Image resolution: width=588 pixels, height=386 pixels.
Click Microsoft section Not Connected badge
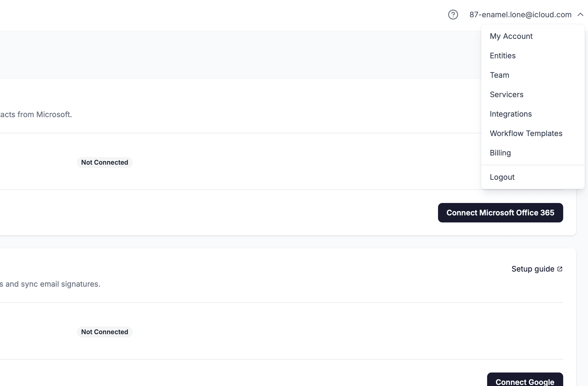pos(105,162)
